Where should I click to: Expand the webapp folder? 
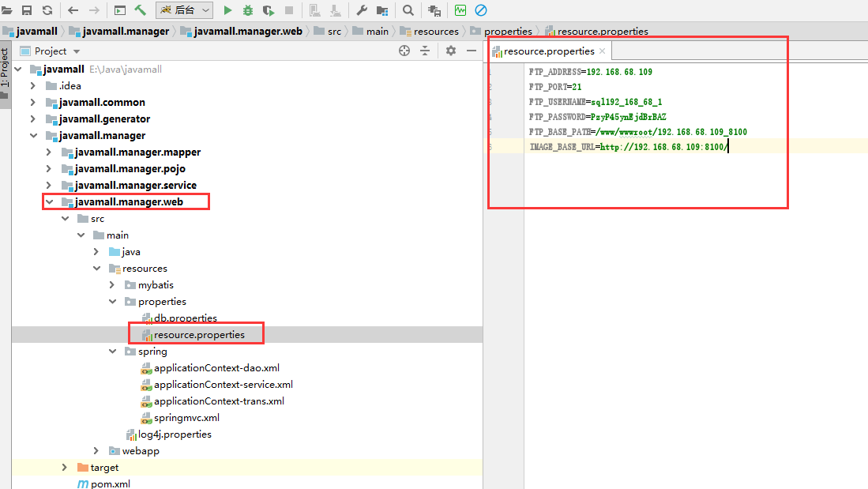click(96, 451)
